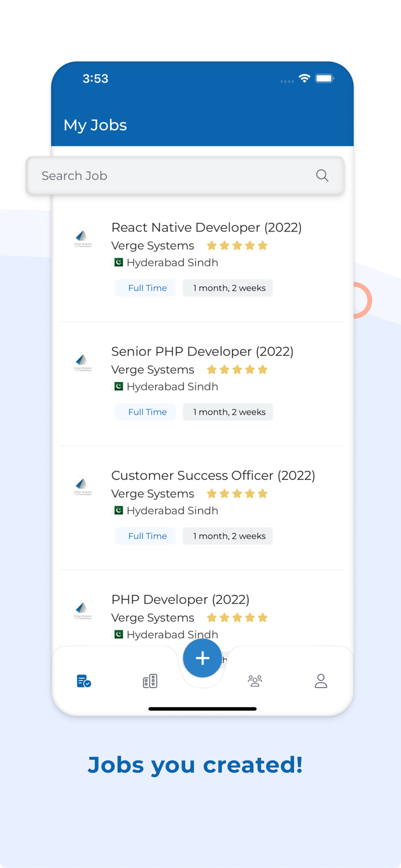Create a new job with the plus icon
This screenshot has height=868, width=401.
(202, 659)
